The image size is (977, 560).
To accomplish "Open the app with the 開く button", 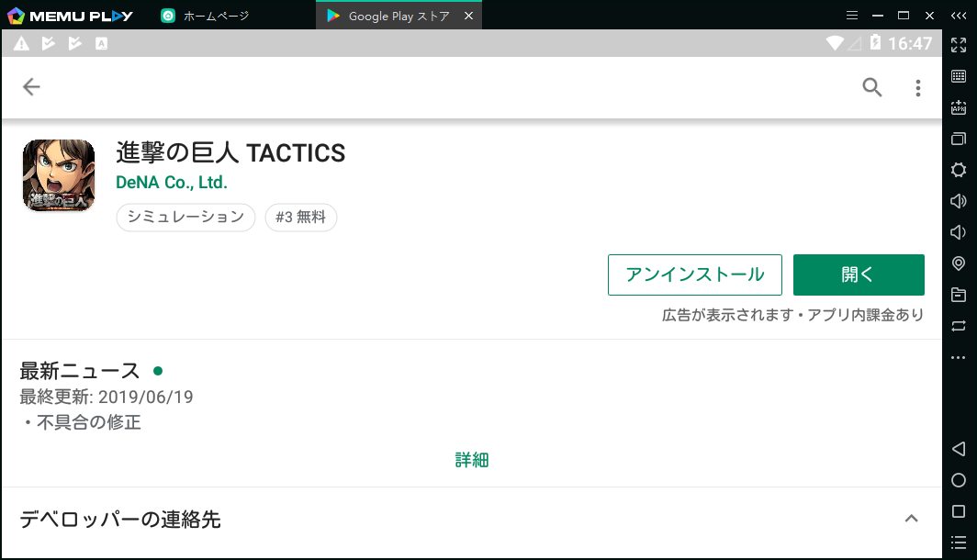I will 858,274.
